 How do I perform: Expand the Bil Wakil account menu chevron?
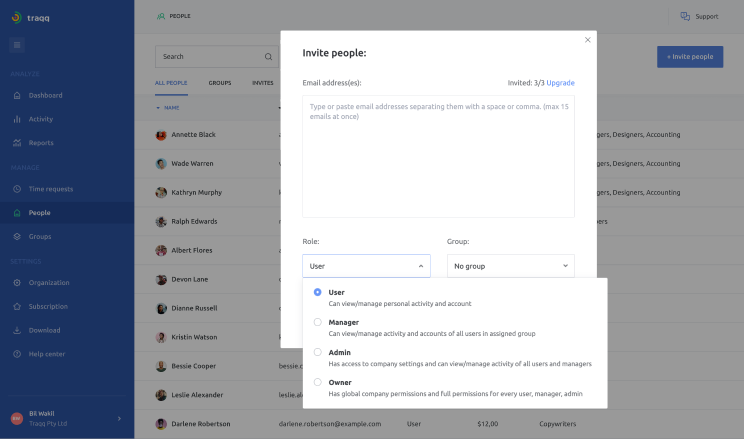(119, 418)
